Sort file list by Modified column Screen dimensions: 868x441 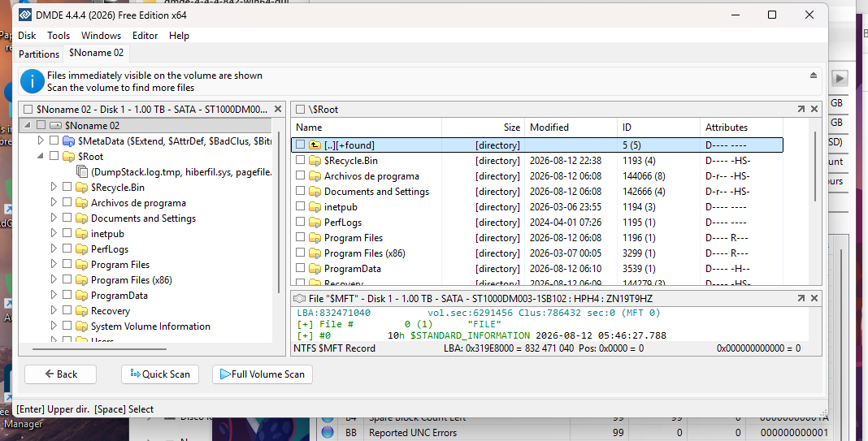(571, 128)
